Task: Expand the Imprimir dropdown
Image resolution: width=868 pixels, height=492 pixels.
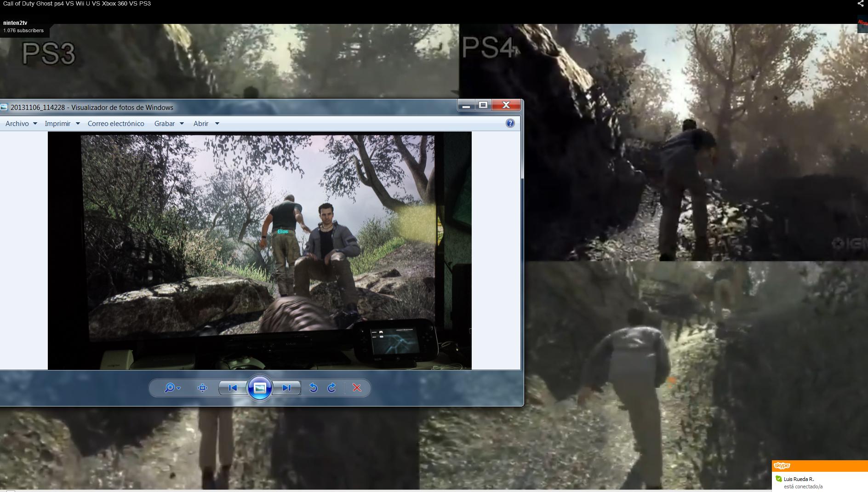Action: pyautogui.click(x=62, y=124)
